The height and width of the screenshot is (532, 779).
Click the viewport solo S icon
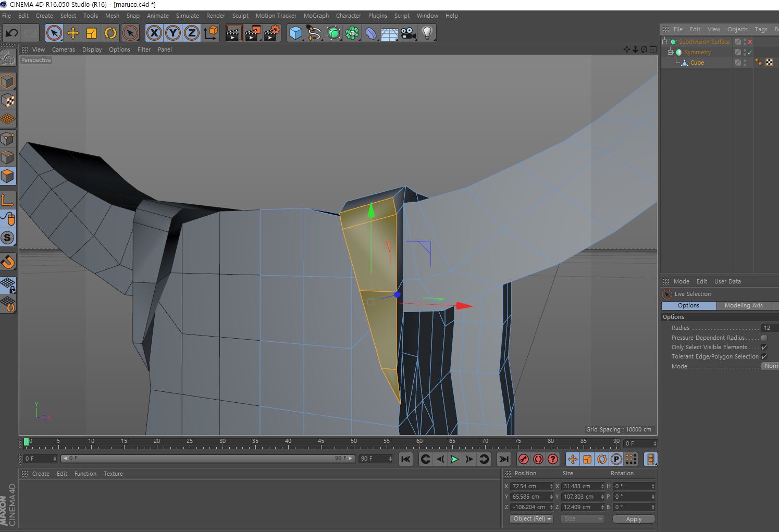pyautogui.click(x=8, y=238)
